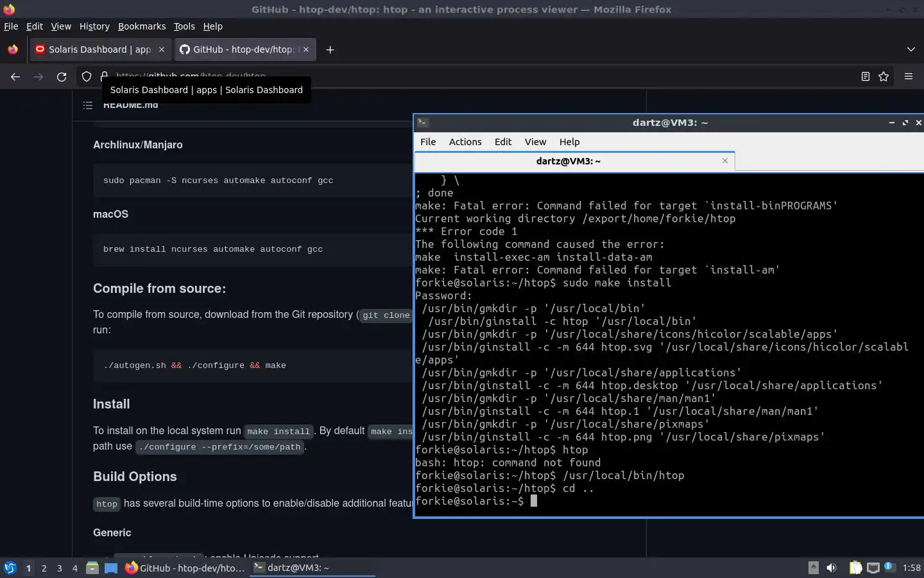Open Firefox hamburger application menu
The image size is (924, 578).
pos(909,76)
